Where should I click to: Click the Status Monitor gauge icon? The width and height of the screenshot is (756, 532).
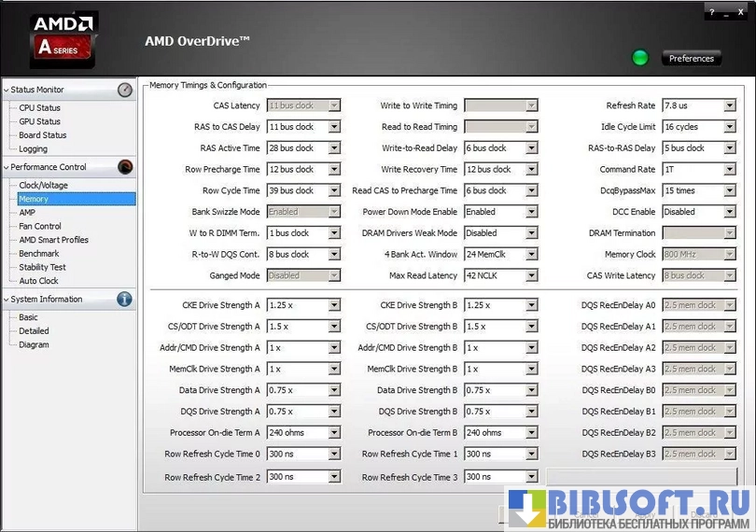point(125,90)
